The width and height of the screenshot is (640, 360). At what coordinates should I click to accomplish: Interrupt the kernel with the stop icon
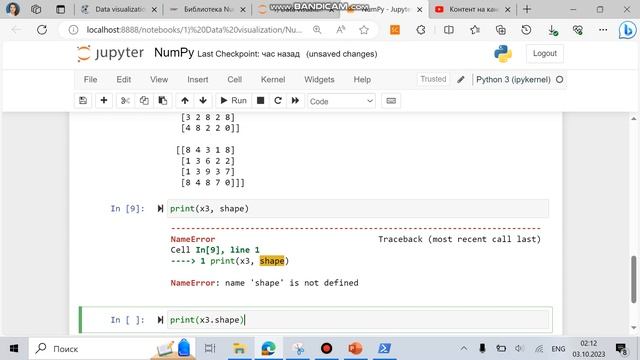click(x=260, y=100)
